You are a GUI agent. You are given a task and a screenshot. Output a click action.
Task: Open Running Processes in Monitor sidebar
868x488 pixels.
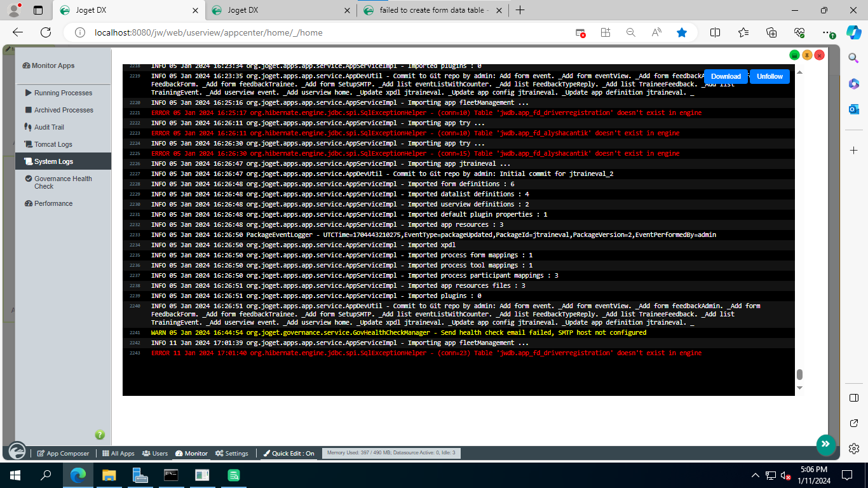click(63, 93)
